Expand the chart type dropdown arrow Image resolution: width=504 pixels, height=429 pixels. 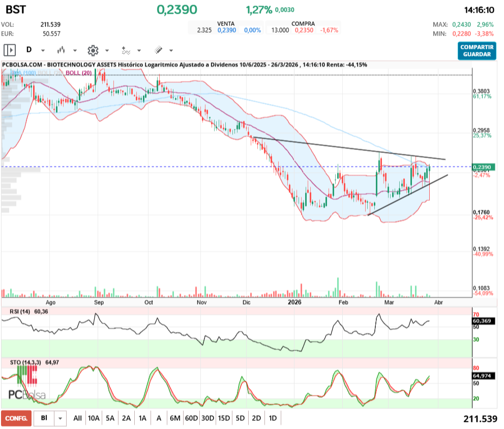(x=75, y=51)
